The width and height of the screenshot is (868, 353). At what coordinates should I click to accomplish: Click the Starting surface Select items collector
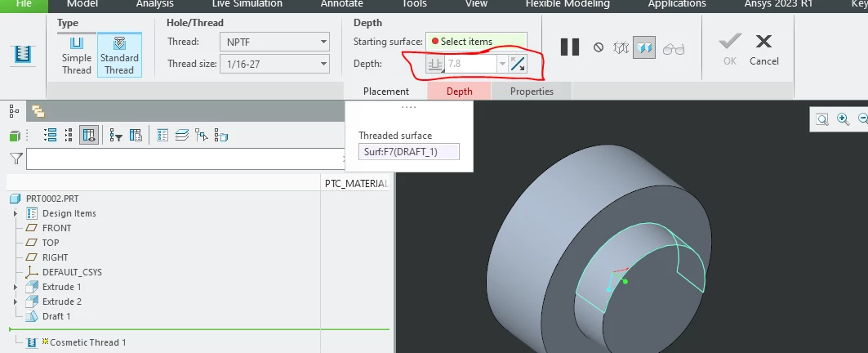(476, 42)
